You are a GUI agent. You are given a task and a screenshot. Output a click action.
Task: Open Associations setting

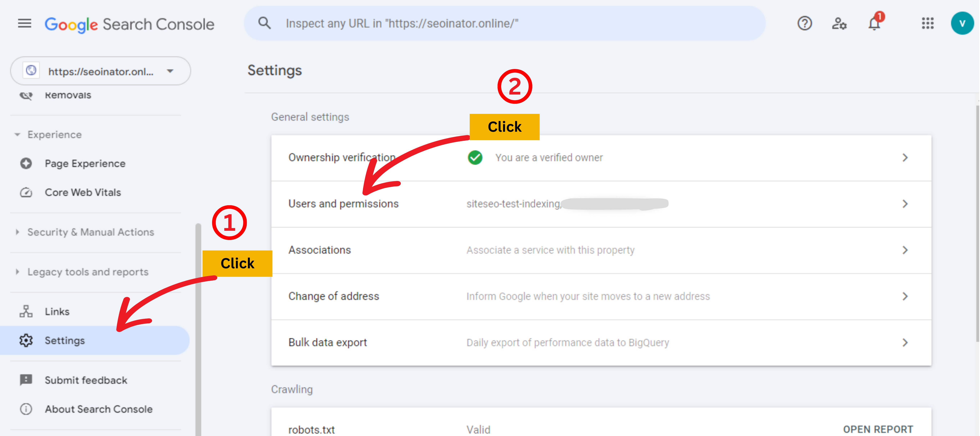point(601,250)
